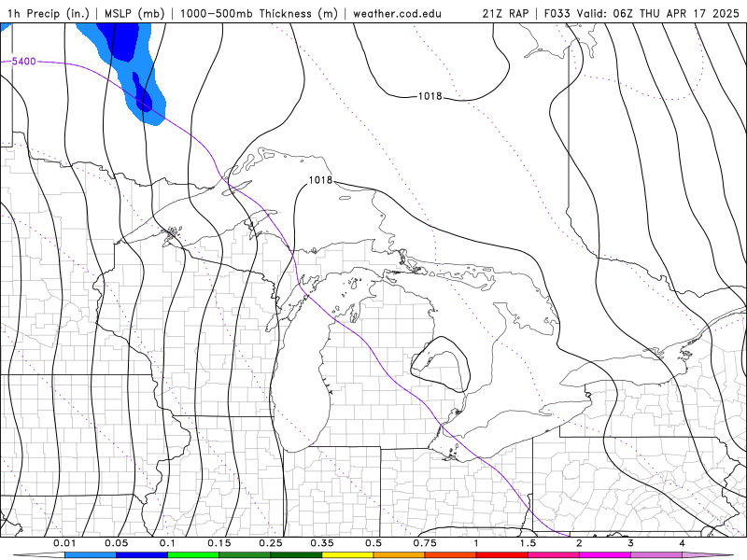Select the 0.75 legend value
Viewport: 747px width, 560px height.
point(425,543)
